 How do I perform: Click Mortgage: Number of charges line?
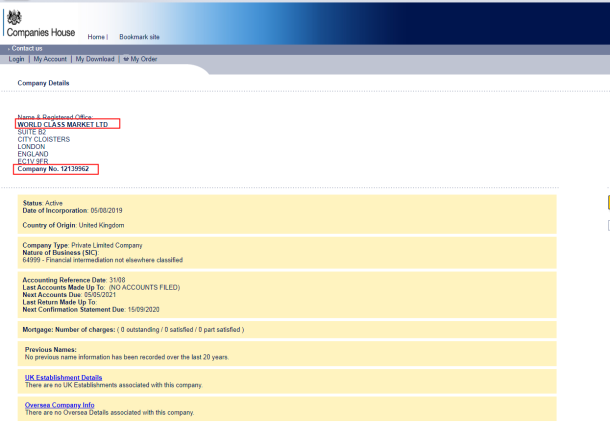coord(133,330)
